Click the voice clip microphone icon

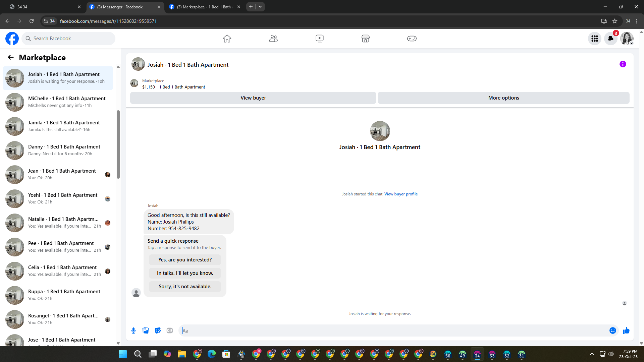pos(133,330)
